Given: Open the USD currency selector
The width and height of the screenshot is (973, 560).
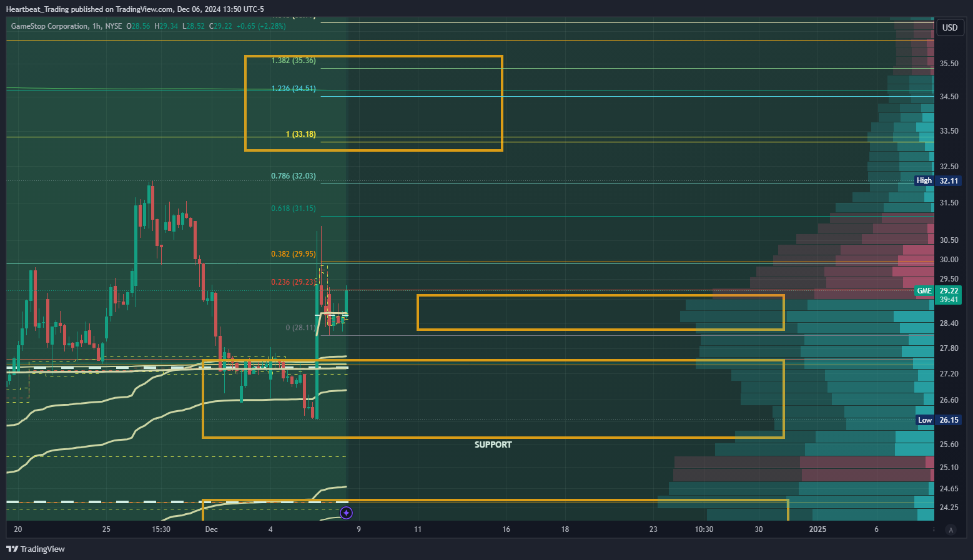Looking at the screenshot, I should pyautogui.click(x=950, y=27).
